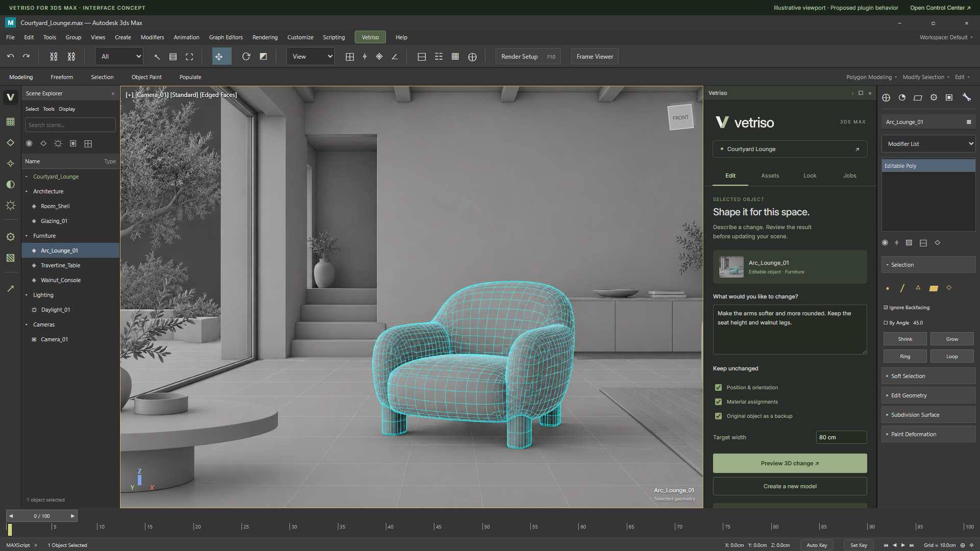Click the sun light icon in left sidebar
The height and width of the screenshot is (551, 980).
coord(10,205)
